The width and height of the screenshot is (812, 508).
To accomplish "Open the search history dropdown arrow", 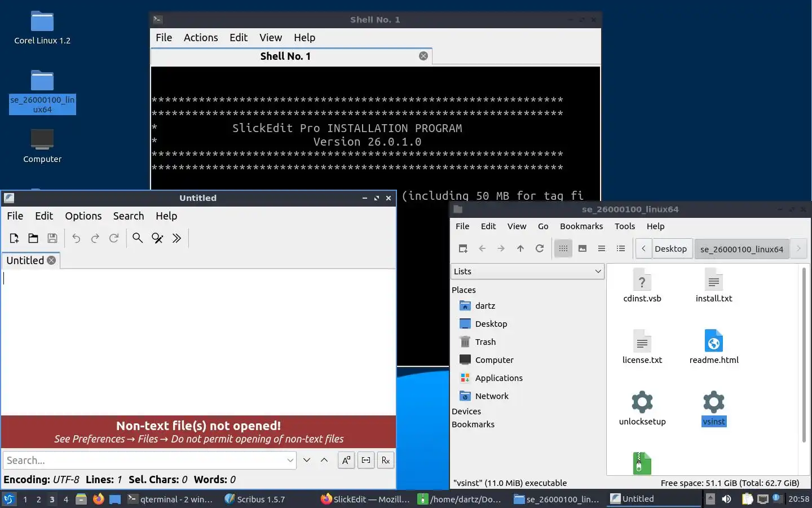I will (x=290, y=460).
